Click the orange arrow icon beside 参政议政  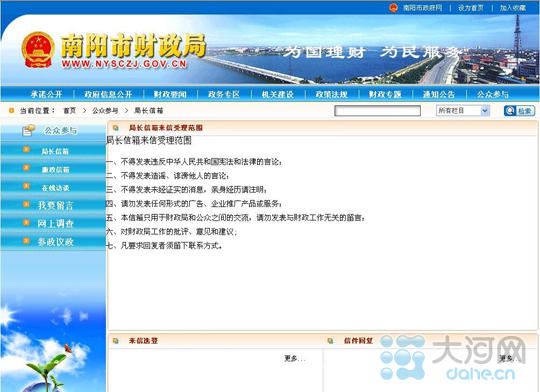pyautogui.click(x=26, y=240)
